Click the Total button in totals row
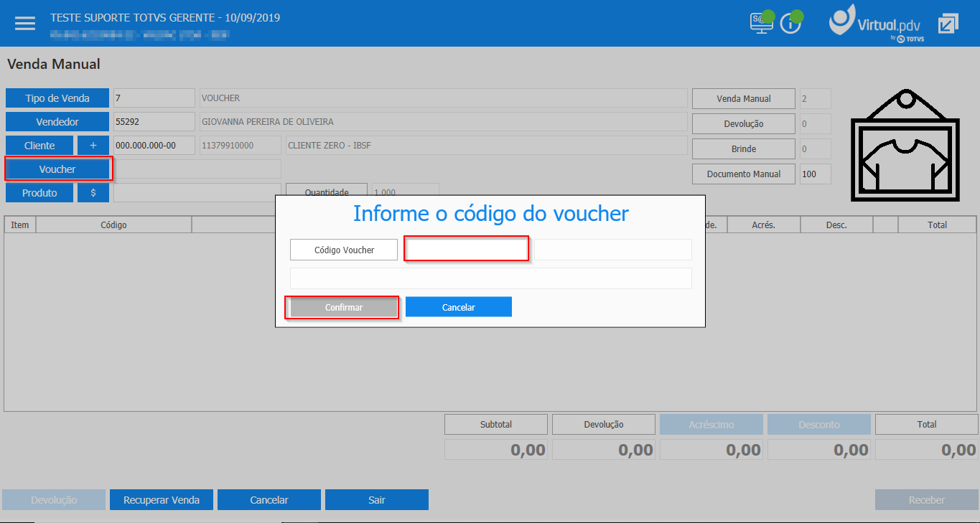The height and width of the screenshot is (523, 980). 927,424
